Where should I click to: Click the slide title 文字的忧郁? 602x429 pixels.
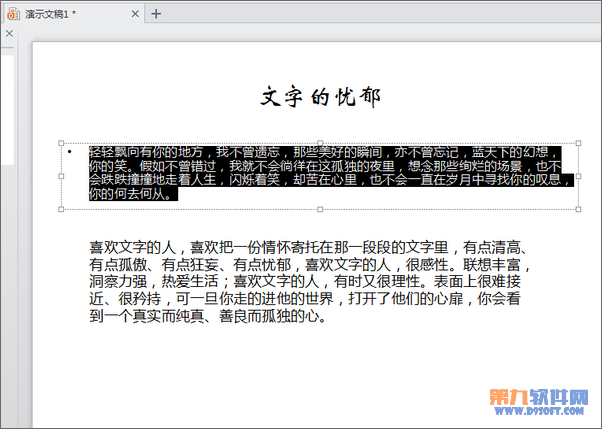(x=320, y=96)
